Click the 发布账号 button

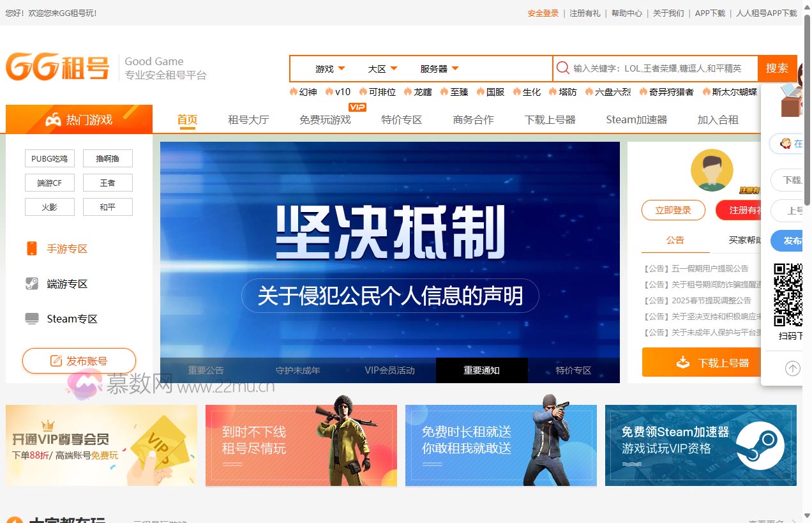(79, 361)
